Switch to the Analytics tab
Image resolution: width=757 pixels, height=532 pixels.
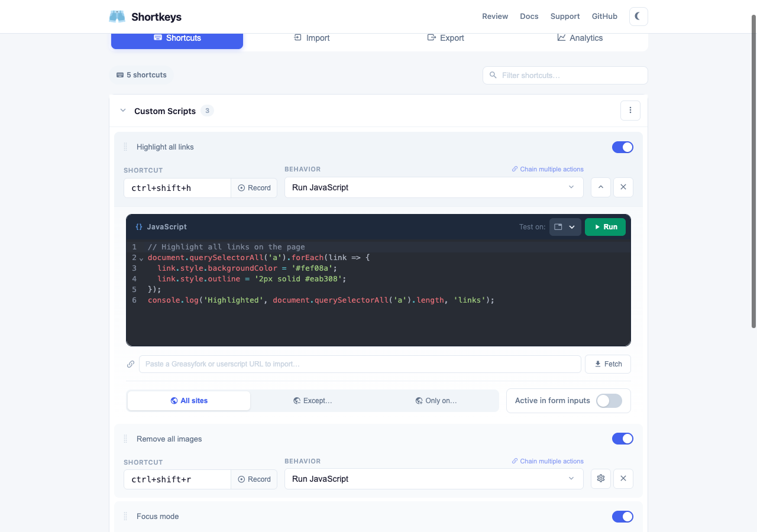pyautogui.click(x=580, y=37)
